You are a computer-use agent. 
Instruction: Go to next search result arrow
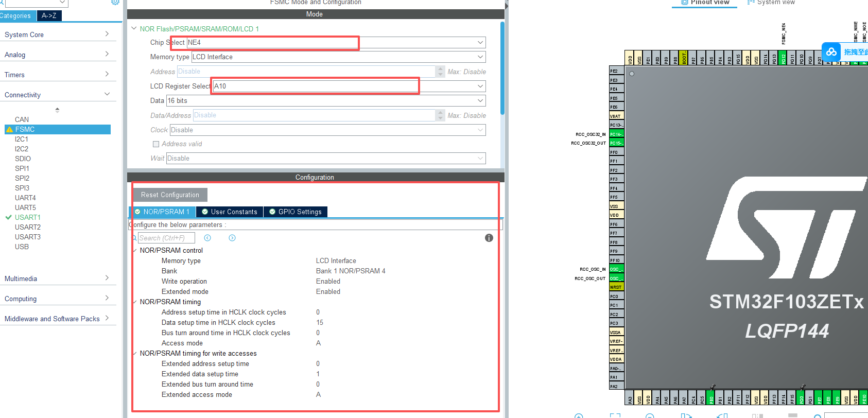232,238
